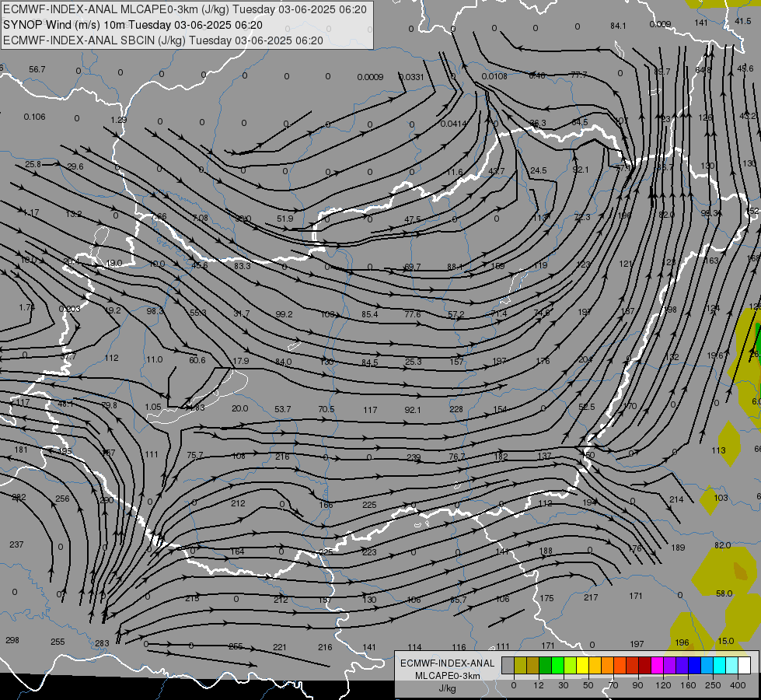This screenshot has height=700, width=761.
Task: Click the map value 99.2
Action: coord(284,314)
